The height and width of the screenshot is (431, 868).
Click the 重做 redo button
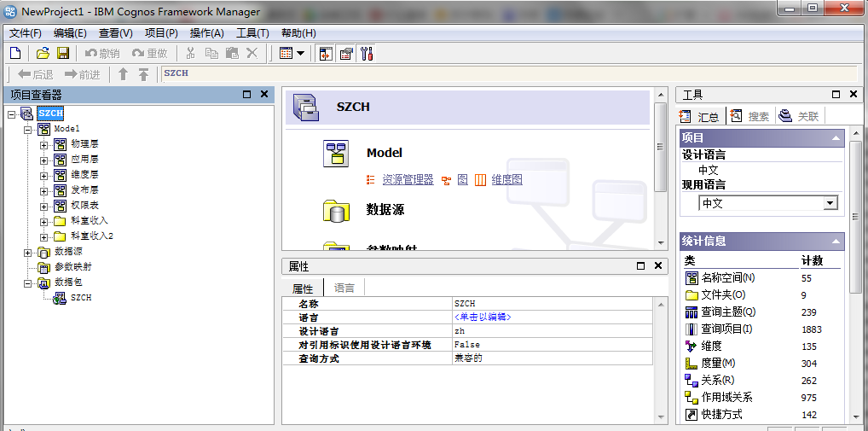click(x=149, y=53)
